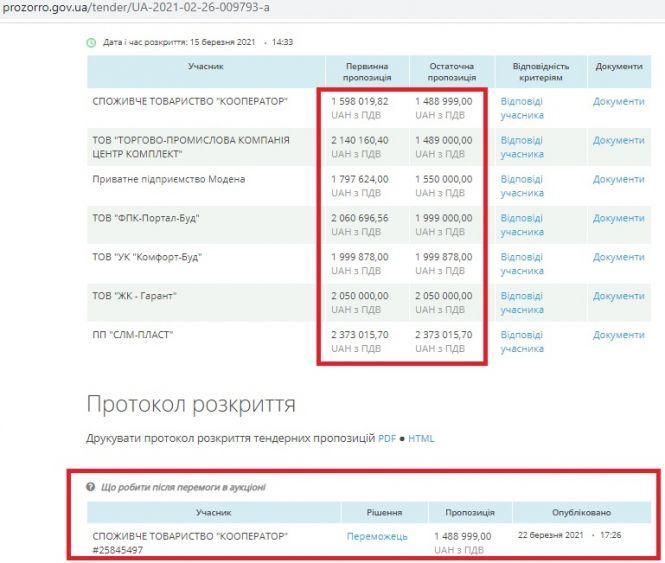Select ТОВ "ФПК-Портал-Буд" participant name
Image resolution: width=665 pixels, height=563 pixels.
click(x=146, y=218)
